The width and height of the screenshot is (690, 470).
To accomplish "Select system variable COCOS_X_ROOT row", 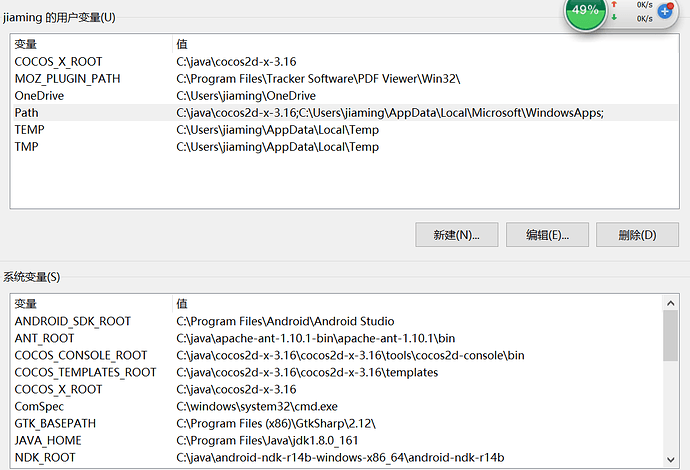I will point(338,389).
